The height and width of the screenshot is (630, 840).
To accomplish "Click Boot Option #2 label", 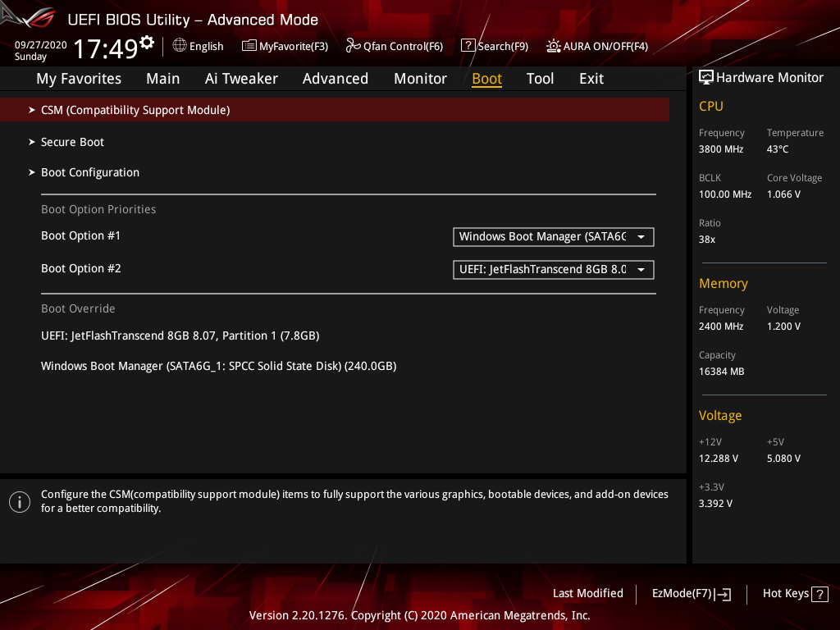I will (x=81, y=268).
